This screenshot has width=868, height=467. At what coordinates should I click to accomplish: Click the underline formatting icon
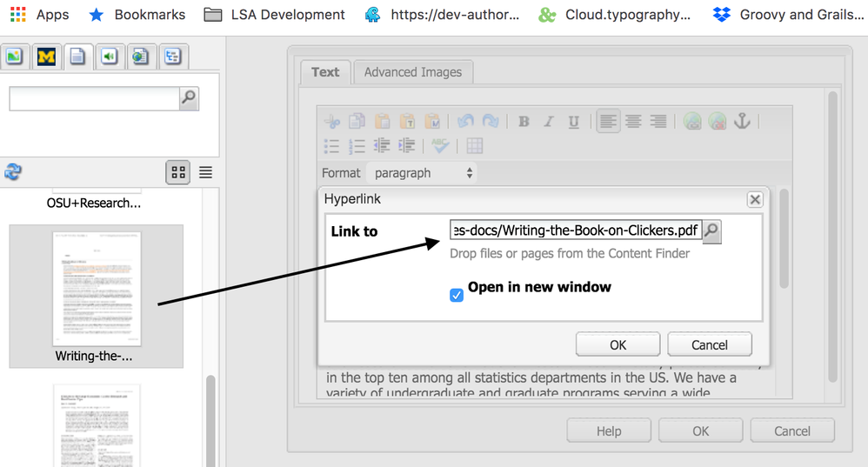pyautogui.click(x=573, y=122)
